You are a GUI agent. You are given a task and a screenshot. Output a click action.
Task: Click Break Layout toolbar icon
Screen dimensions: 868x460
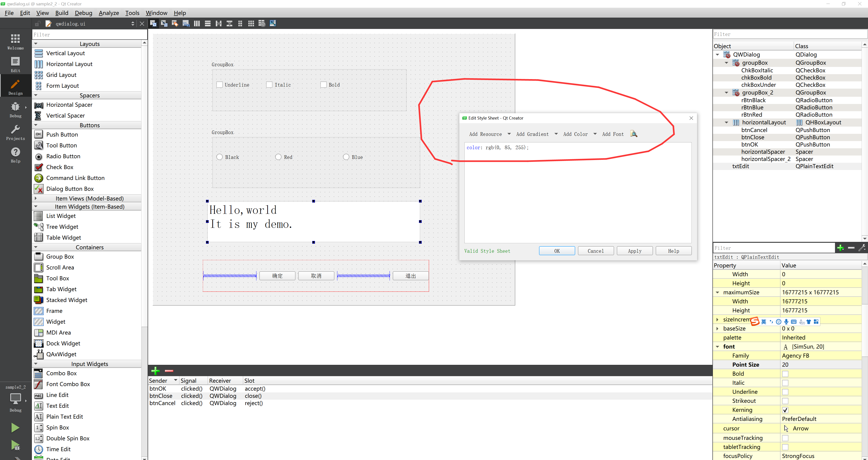(262, 23)
